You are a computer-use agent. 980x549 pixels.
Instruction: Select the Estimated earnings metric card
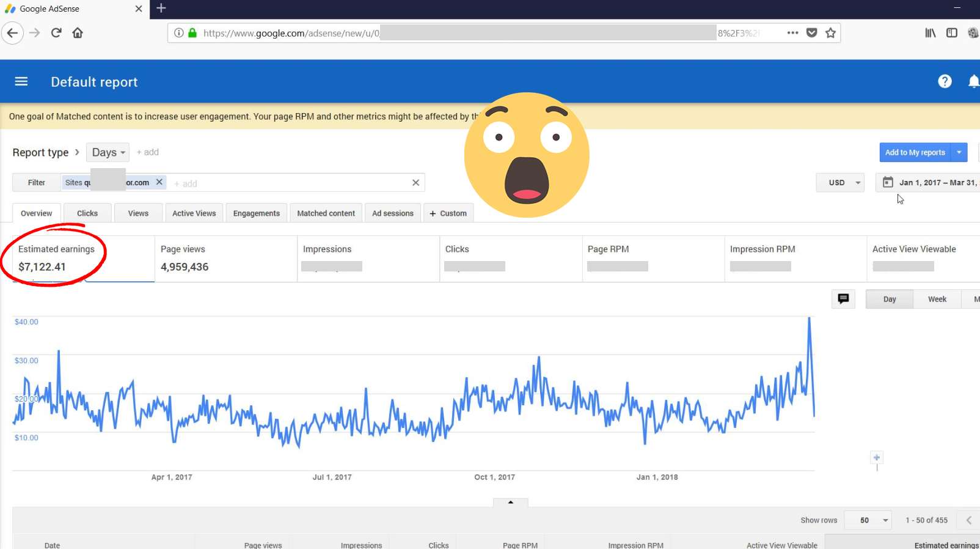pyautogui.click(x=56, y=258)
